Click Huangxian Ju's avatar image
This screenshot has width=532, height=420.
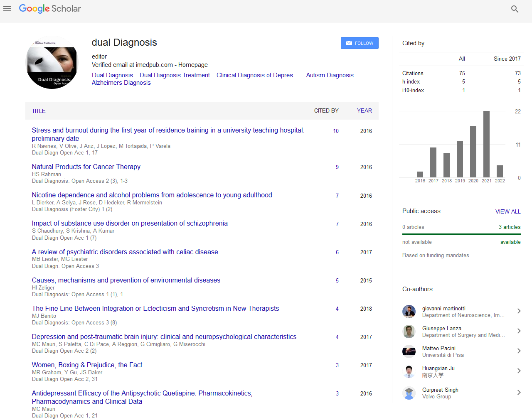(409, 371)
